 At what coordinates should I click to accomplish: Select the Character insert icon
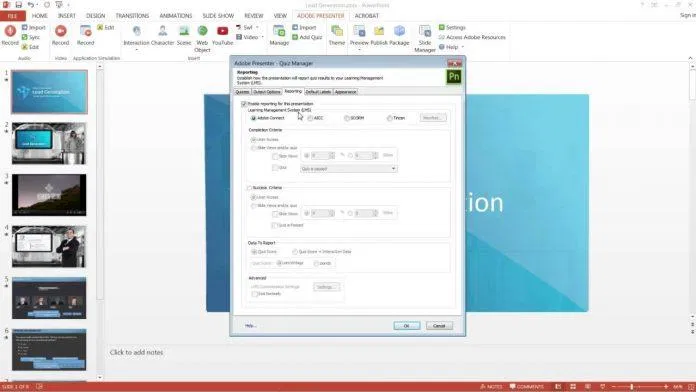coord(162,31)
